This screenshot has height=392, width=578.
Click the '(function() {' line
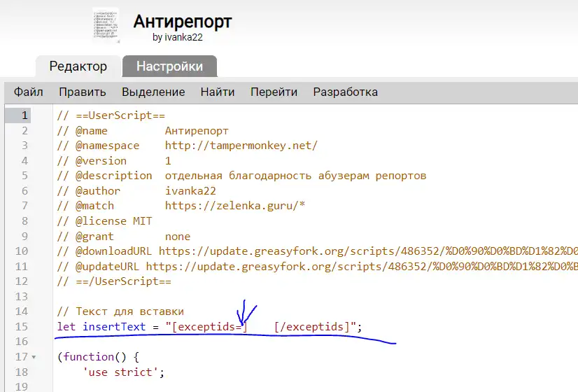tap(98, 357)
